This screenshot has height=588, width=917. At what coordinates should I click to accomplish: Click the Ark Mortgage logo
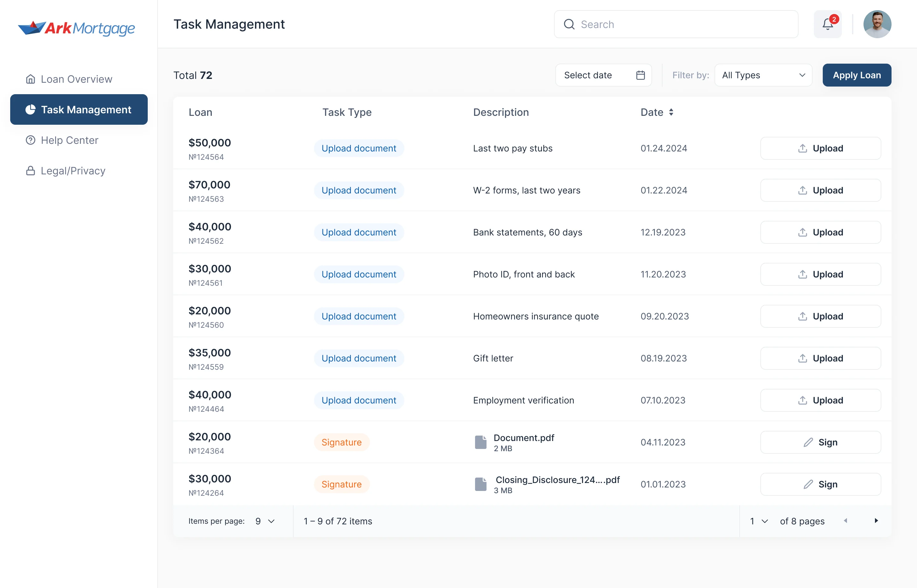[x=76, y=28]
